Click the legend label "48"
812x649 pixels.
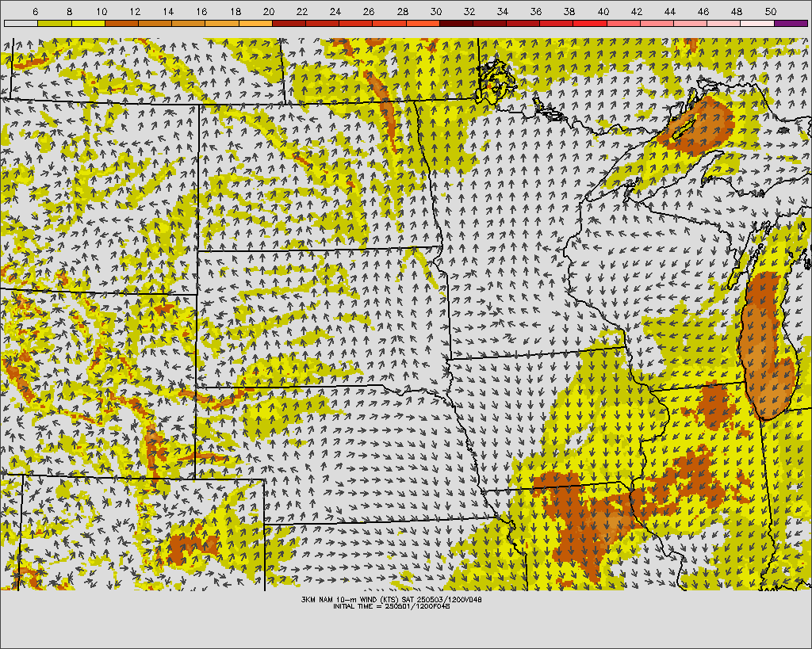tap(737, 11)
